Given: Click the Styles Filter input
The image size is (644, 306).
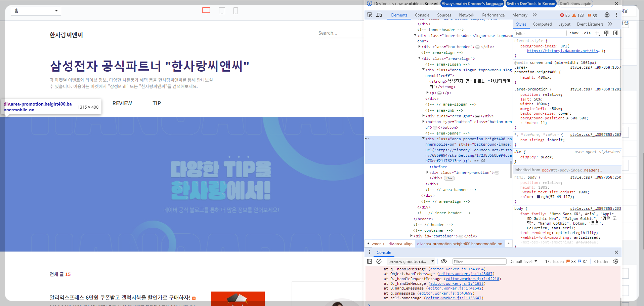Looking at the screenshot, I should point(541,33).
